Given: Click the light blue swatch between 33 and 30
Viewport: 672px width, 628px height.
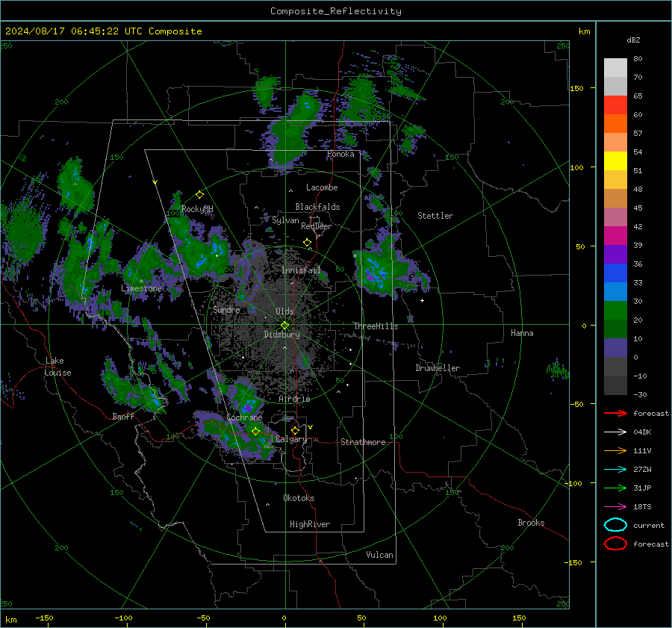Looking at the screenshot, I should click(x=615, y=291).
